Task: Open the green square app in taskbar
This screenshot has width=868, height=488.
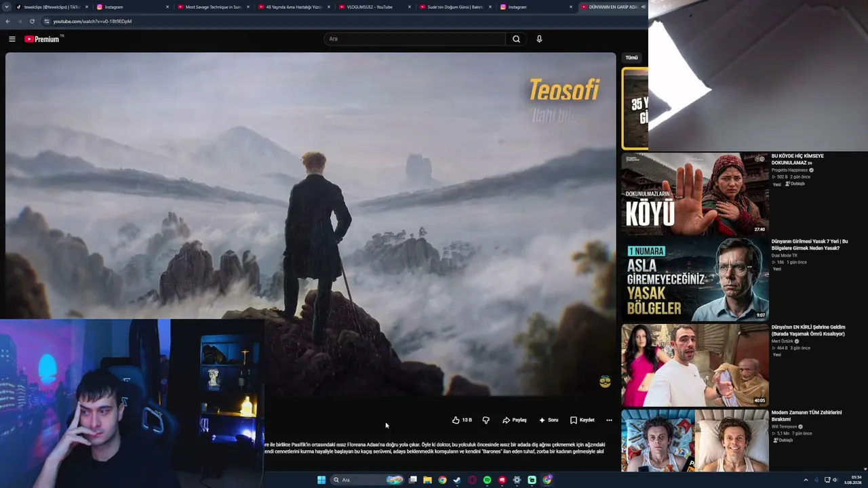Action: (x=532, y=480)
